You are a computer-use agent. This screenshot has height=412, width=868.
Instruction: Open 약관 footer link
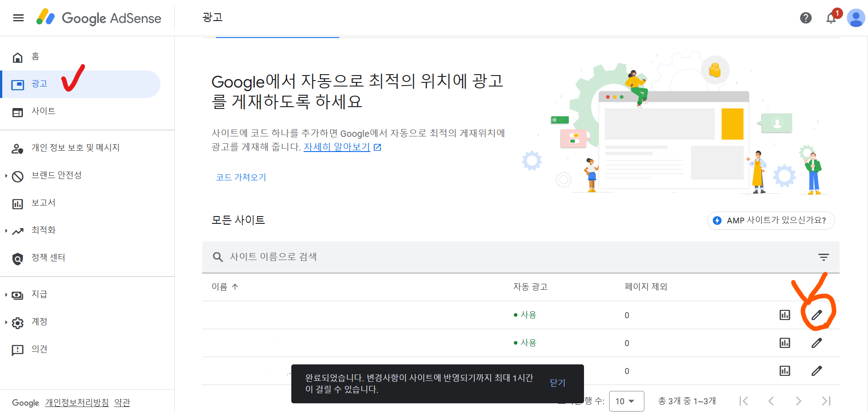122,402
